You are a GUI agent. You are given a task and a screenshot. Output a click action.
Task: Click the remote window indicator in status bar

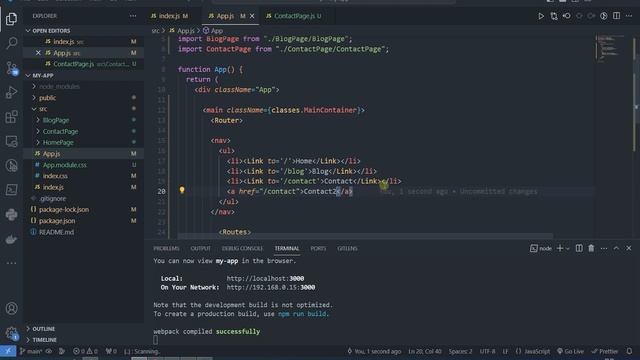click(8, 351)
